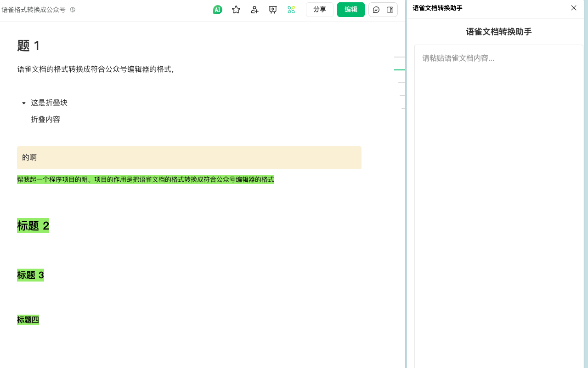Click into the 请粘贴语雀文档内容 text area
Viewport: 588px width, 368px height.
click(499, 206)
